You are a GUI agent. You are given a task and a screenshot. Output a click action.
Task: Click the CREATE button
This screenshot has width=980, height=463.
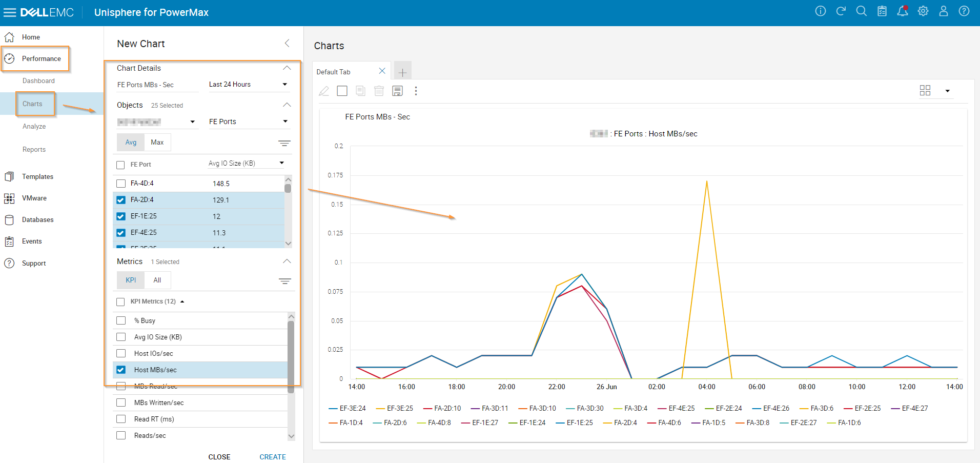(x=272, y=456)
